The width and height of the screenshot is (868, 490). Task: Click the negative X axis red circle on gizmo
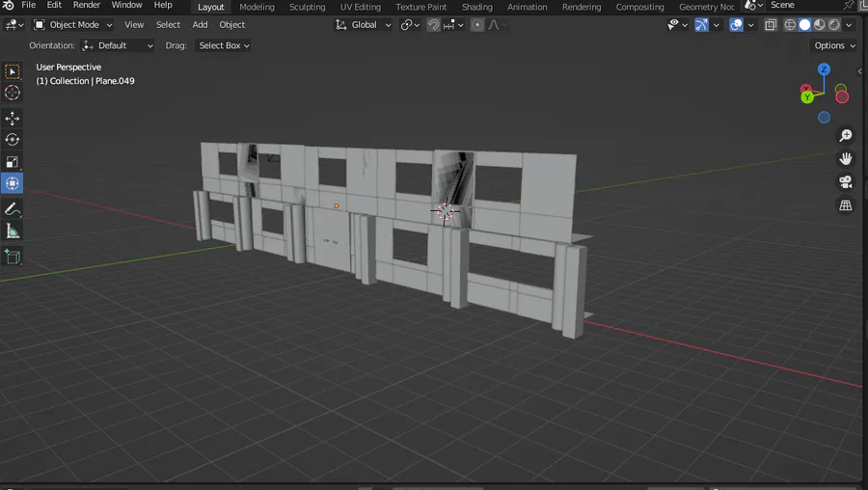842,97
